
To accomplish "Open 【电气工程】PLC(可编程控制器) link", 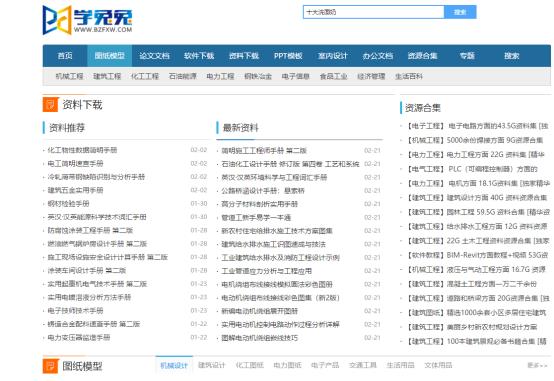I will (472, 169).
